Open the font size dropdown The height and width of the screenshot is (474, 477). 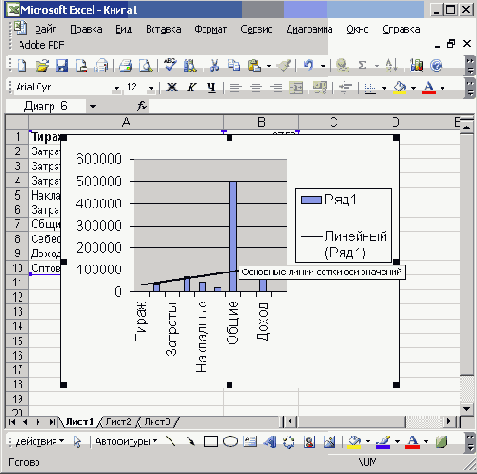151,88
